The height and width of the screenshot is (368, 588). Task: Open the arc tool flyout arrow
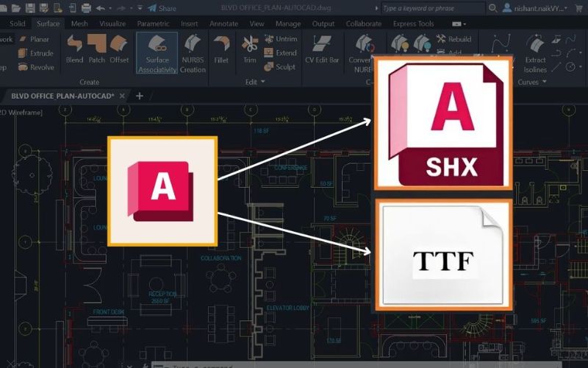[581, 53]
